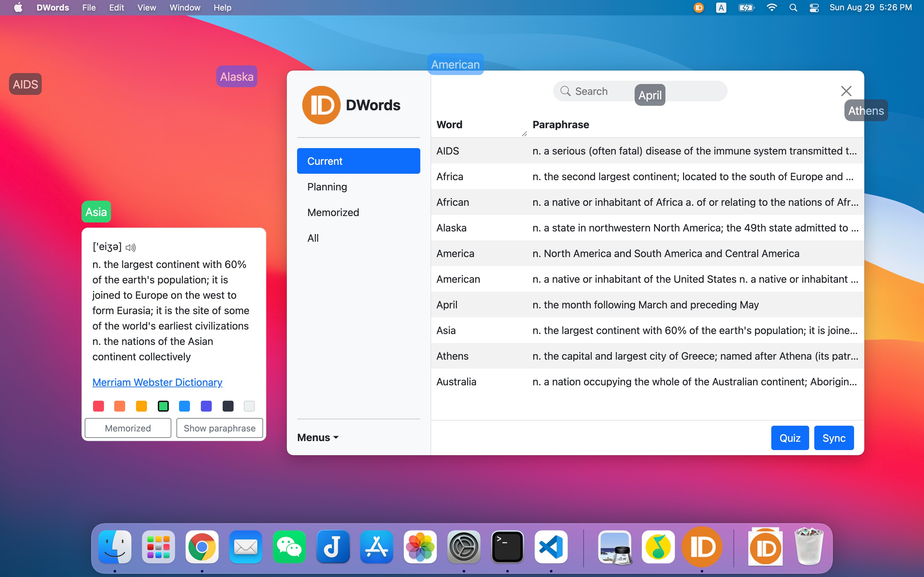
Task: Select the Memorized sidebar item
Action: point(333,212)
